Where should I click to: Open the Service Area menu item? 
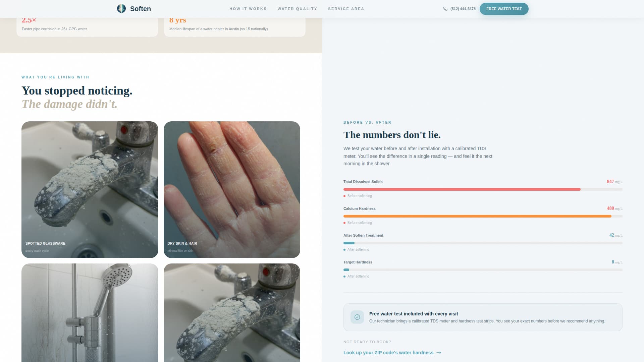tap(346, 9)
